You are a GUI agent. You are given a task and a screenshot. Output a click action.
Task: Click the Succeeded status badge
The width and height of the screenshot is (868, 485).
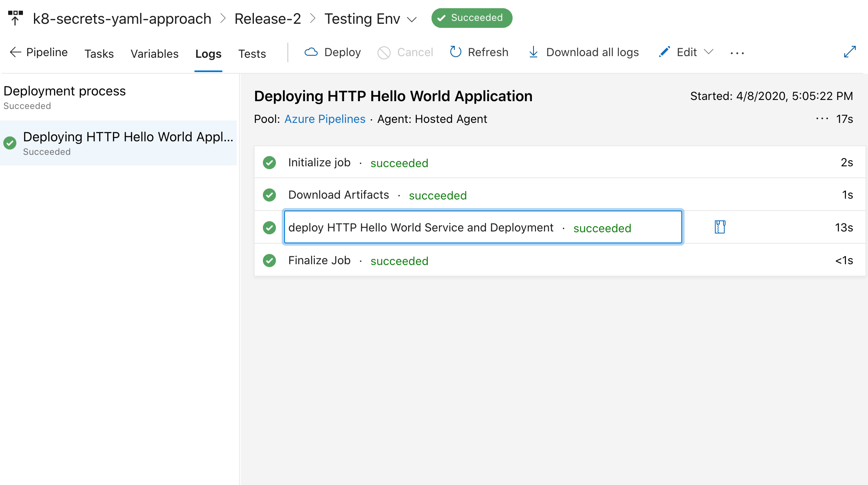(x=472, y=18)
